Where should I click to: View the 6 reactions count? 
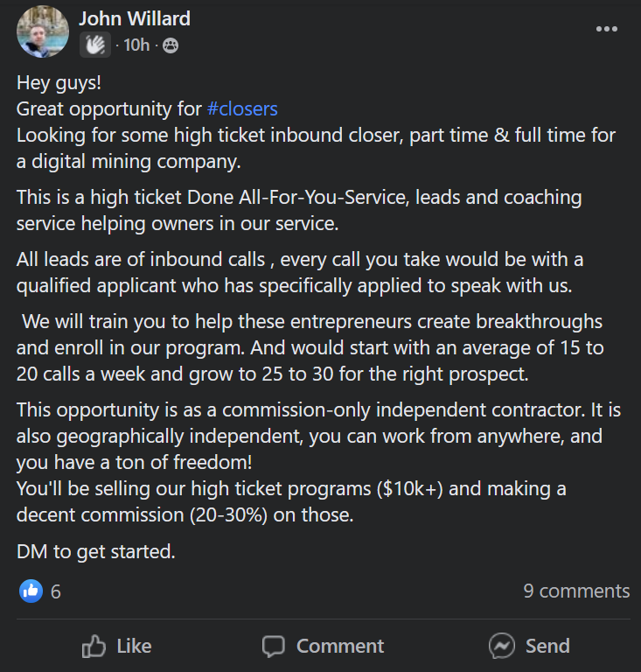pos(56,591)
